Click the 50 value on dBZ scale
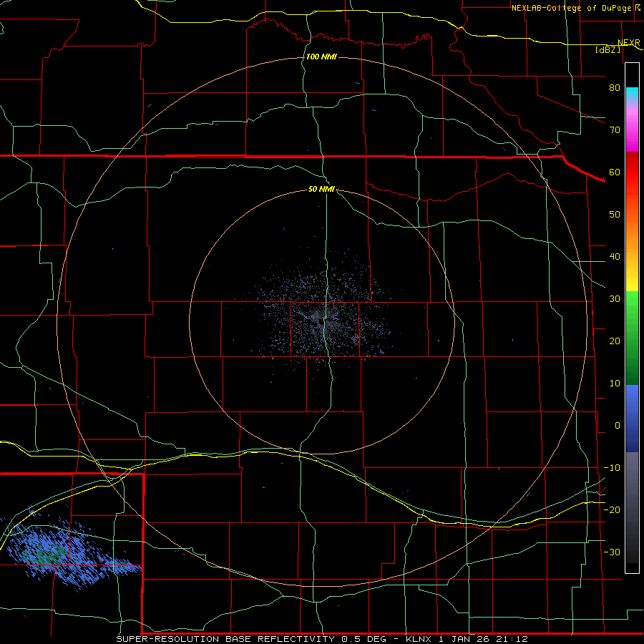Screen dimensions: 644x644 [x=615, y=215]
